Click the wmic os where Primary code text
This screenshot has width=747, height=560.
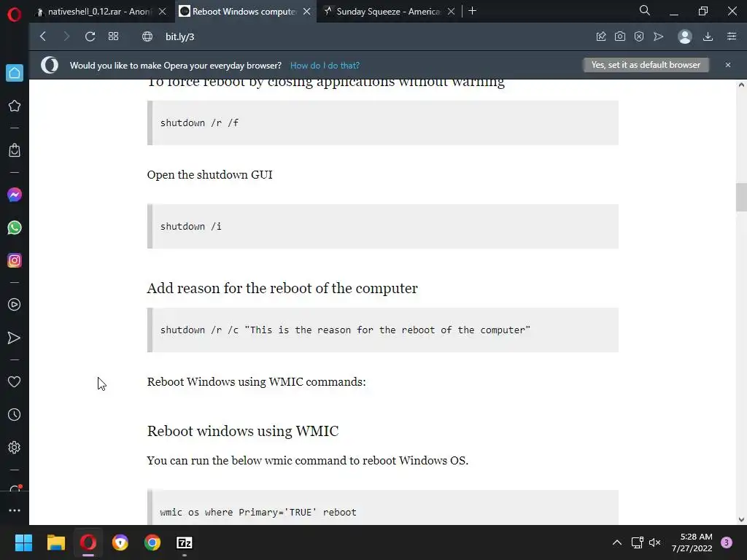tap(258, 513)
